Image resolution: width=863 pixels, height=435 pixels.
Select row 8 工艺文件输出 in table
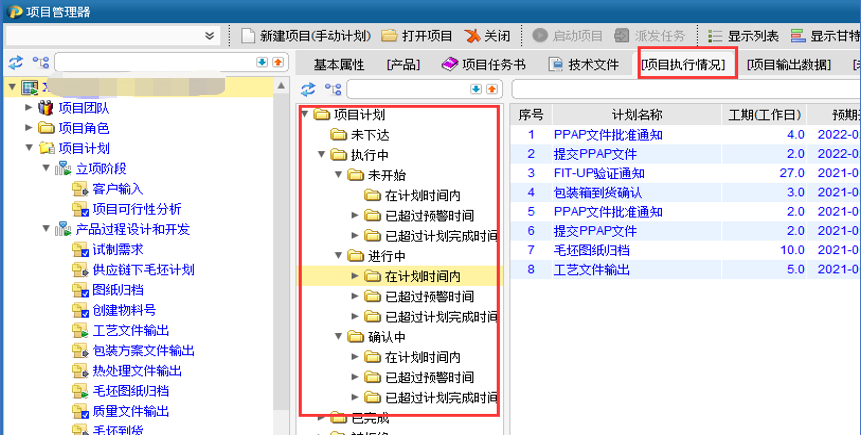(x=686, y=270)
